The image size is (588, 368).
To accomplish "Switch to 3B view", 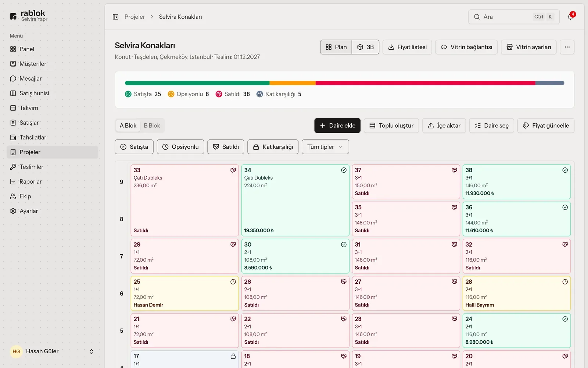I will click(x=365, y=47).
